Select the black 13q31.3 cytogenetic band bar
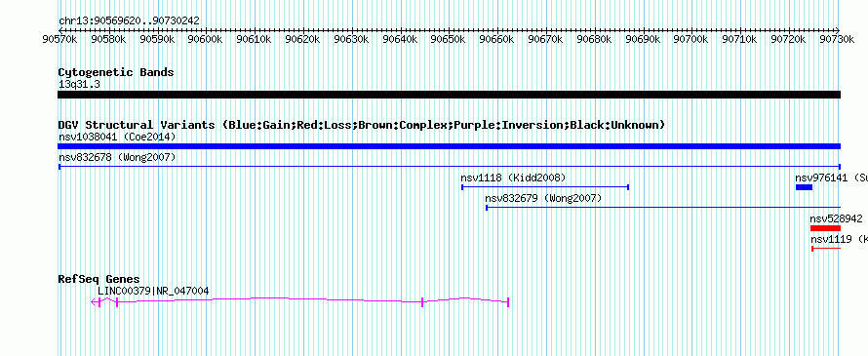 (449, 95)
